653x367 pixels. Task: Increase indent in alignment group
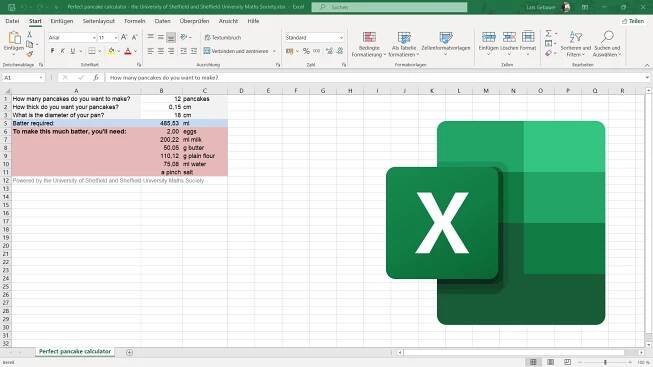point(194,51)
